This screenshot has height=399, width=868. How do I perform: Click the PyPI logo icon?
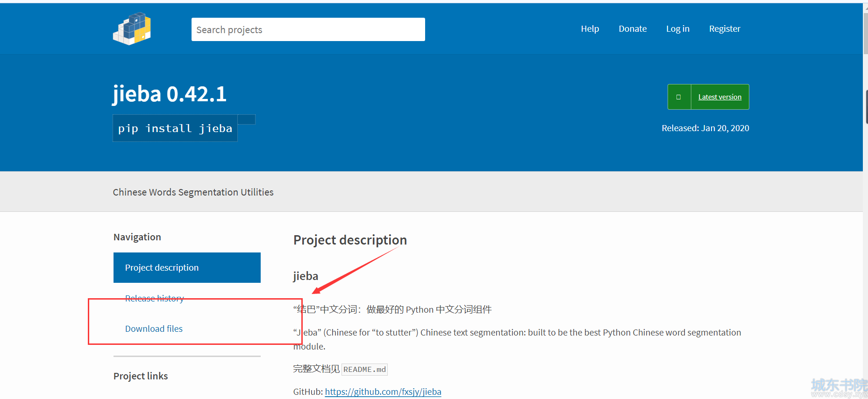132,28
